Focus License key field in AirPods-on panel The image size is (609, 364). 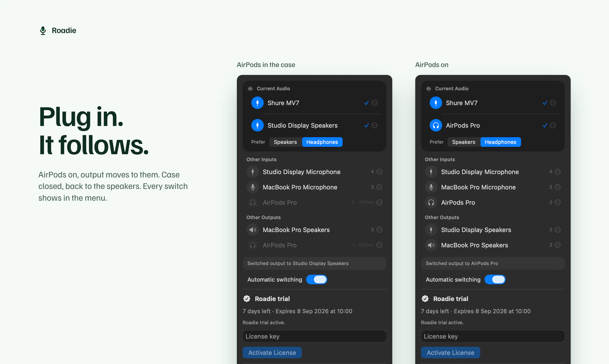493,336
